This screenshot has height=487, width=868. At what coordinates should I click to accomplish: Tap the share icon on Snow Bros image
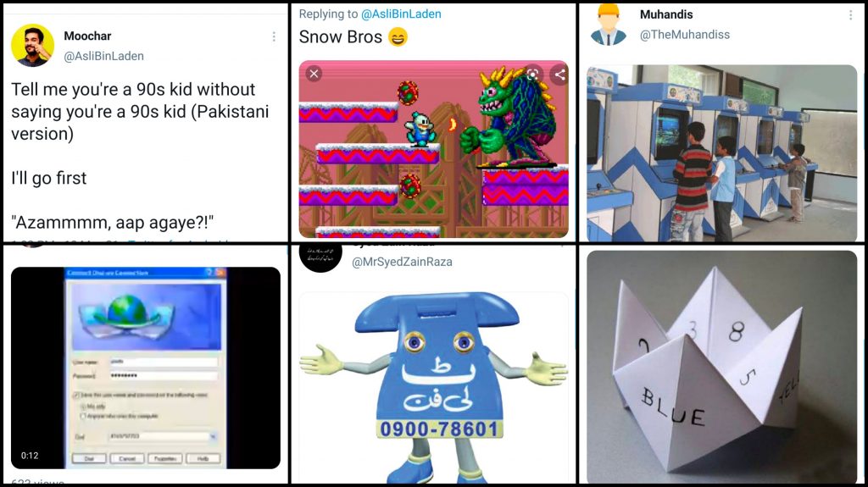click(x=559, y=75)
